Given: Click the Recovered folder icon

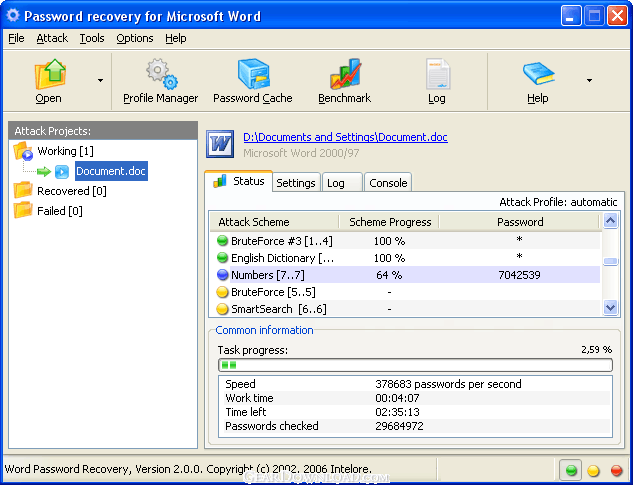Looking at the screenshot, I should pyautogui.click(x=23, y=190).
